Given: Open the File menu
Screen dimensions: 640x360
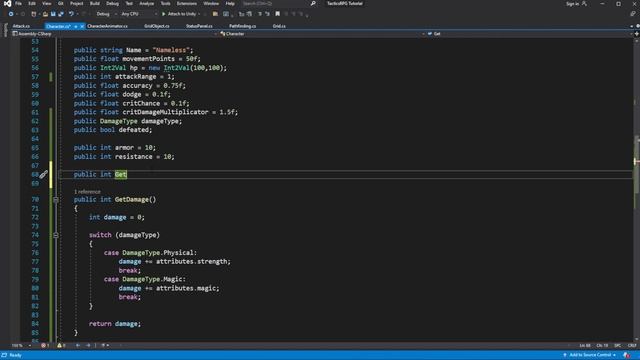Looking at the screenshot, I should click(x=18, y=4).
